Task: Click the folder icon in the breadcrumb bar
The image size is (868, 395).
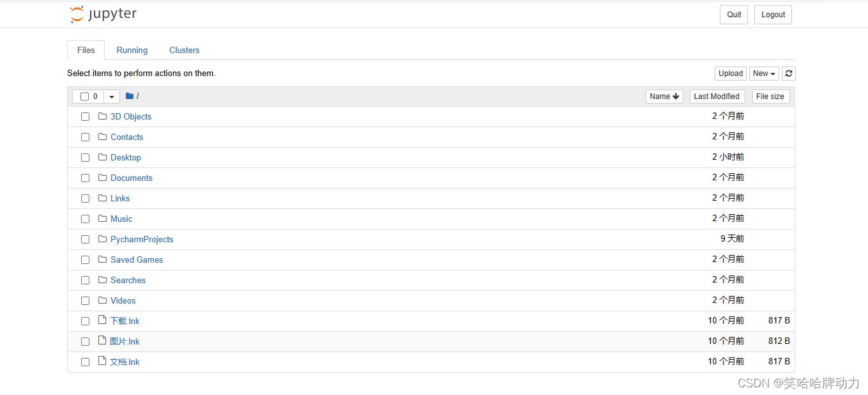Action: [x=130, y=95]
